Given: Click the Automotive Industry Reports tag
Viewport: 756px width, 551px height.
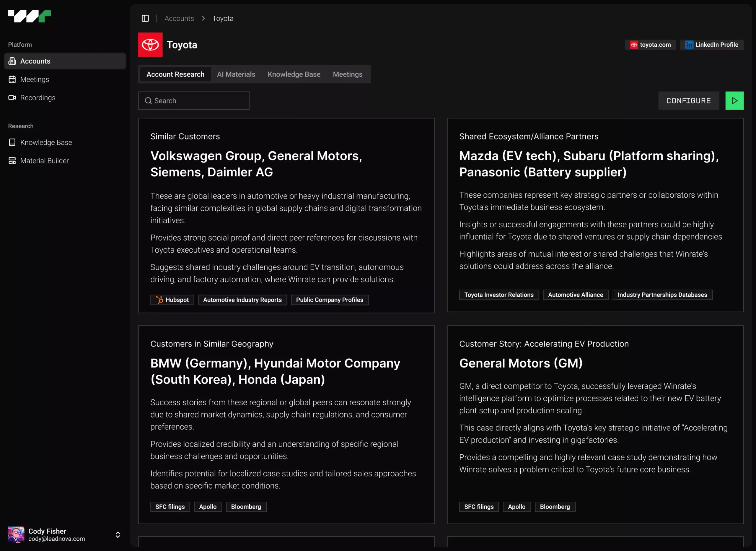Looking at the screenshot, I should (242, 300).
